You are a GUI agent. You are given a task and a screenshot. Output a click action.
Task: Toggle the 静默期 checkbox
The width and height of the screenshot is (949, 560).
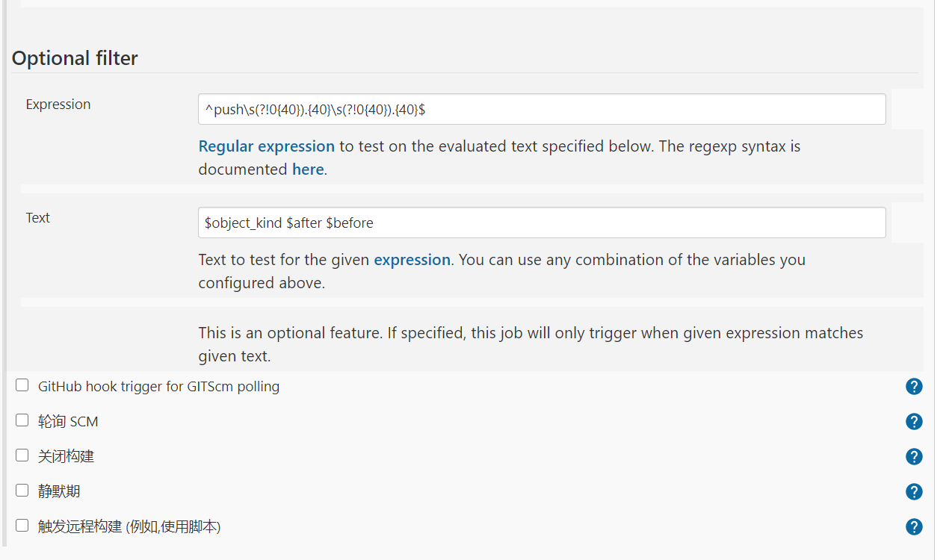22,491
